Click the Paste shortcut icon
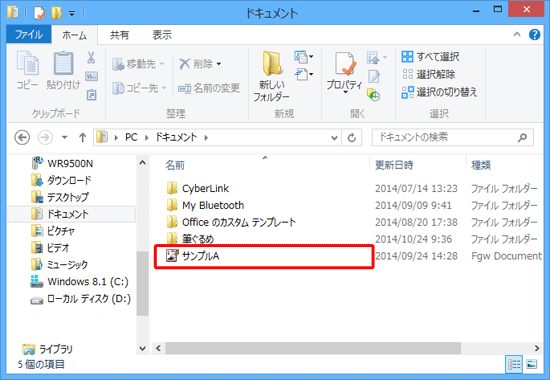Image resolution: width=550 pixels, height=380 pixels. (x=92, y=95)
